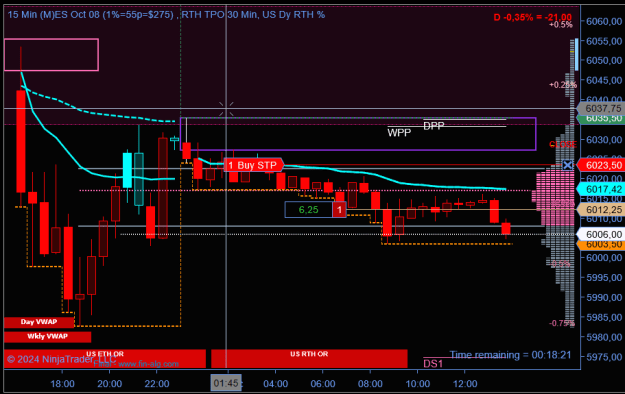
Task: Click the 6,25 position PnL label
Action: point(309,210)
